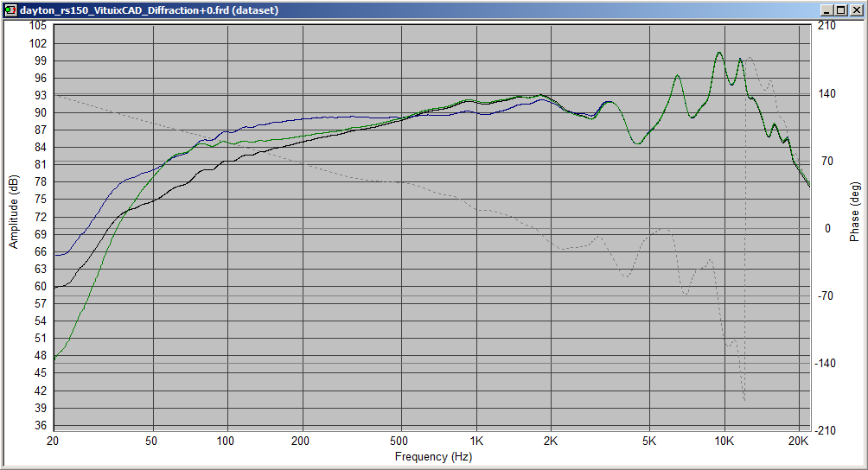Click the 36 amplitude axis value
The width and height of the screenshot is (868, 470).
pos(41,425)
